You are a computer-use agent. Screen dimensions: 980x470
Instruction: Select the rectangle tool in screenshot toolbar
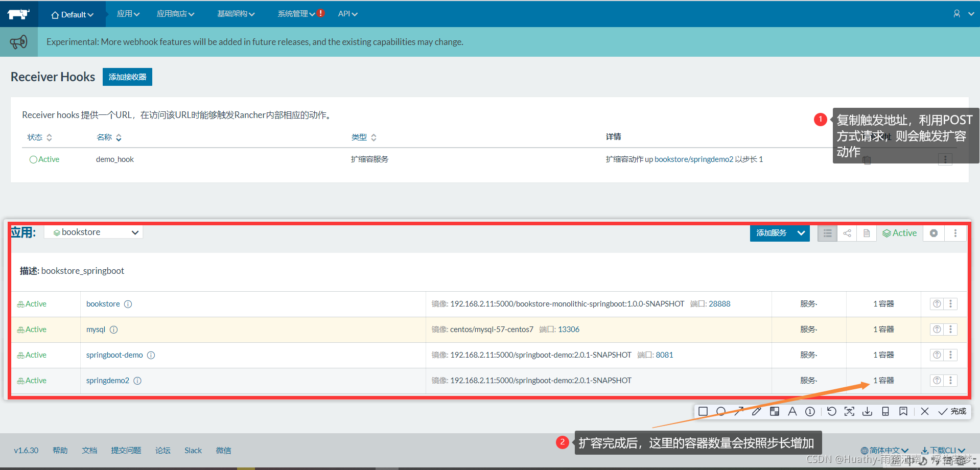703,411
